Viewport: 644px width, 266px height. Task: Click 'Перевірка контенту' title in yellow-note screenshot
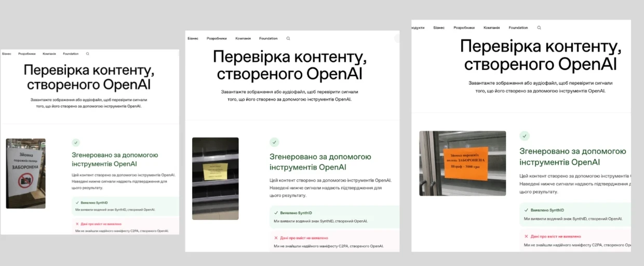(290, 57)
